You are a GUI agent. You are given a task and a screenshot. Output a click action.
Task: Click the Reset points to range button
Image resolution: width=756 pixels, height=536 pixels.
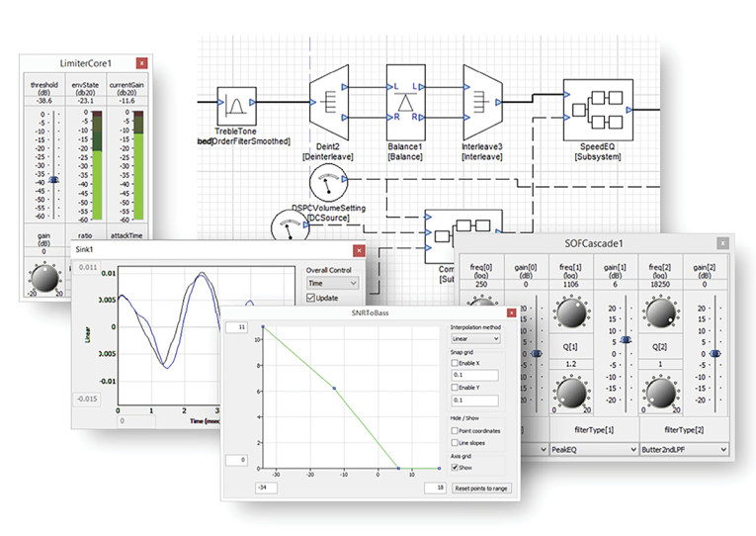(482, 489)
